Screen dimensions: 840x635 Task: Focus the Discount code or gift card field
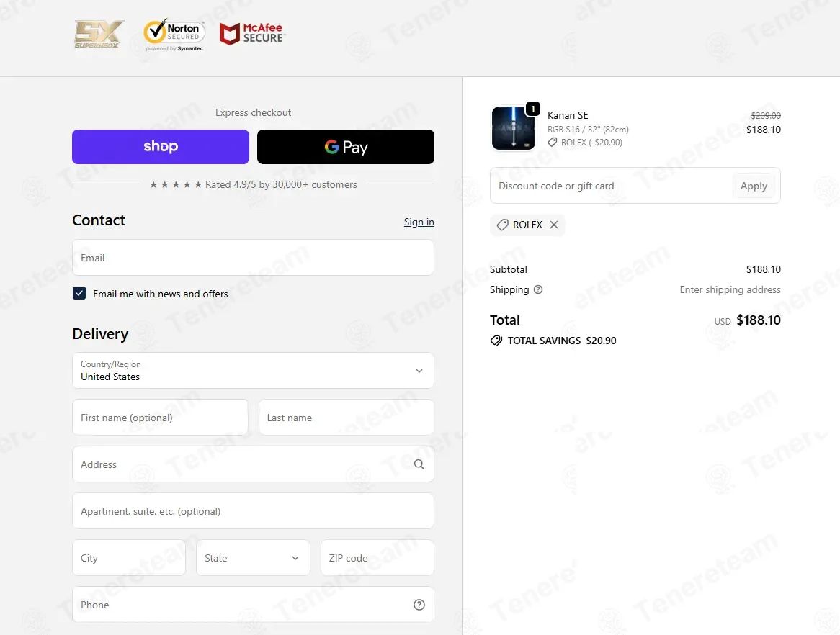point(611,186)
